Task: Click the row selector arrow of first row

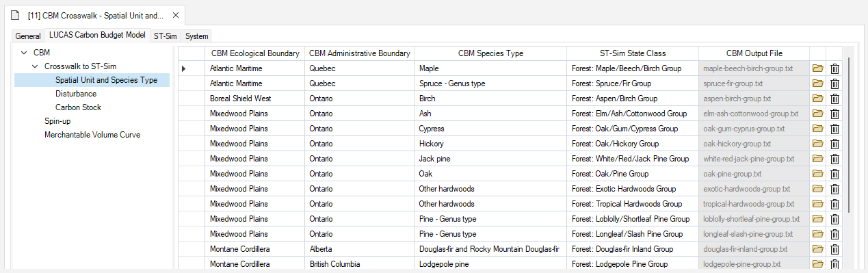Action: [183, 68]
